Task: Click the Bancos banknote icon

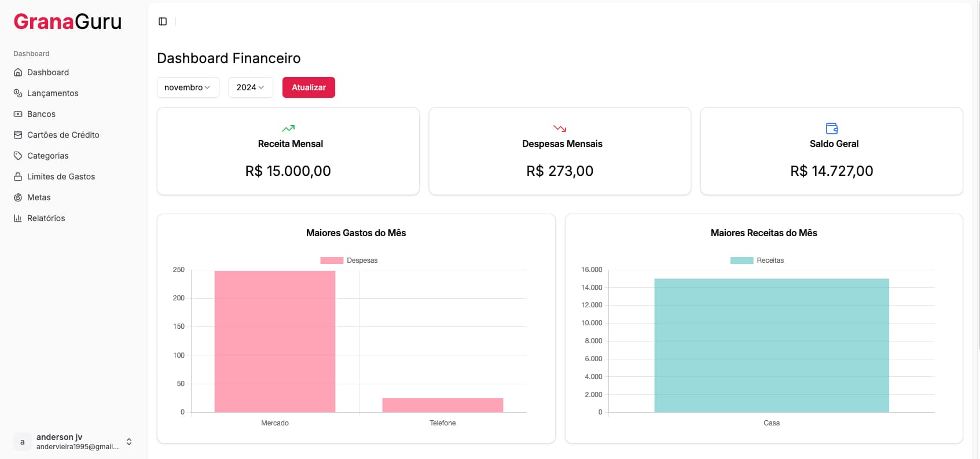Action: (x=18, y=114)
